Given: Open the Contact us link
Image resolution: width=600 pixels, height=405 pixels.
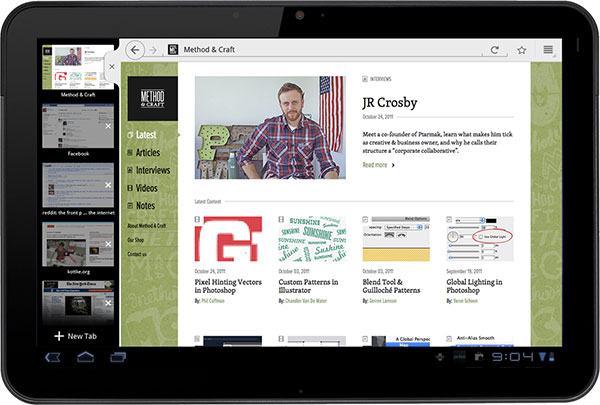Looking at the screenshot, I should (x=137, y=254).
